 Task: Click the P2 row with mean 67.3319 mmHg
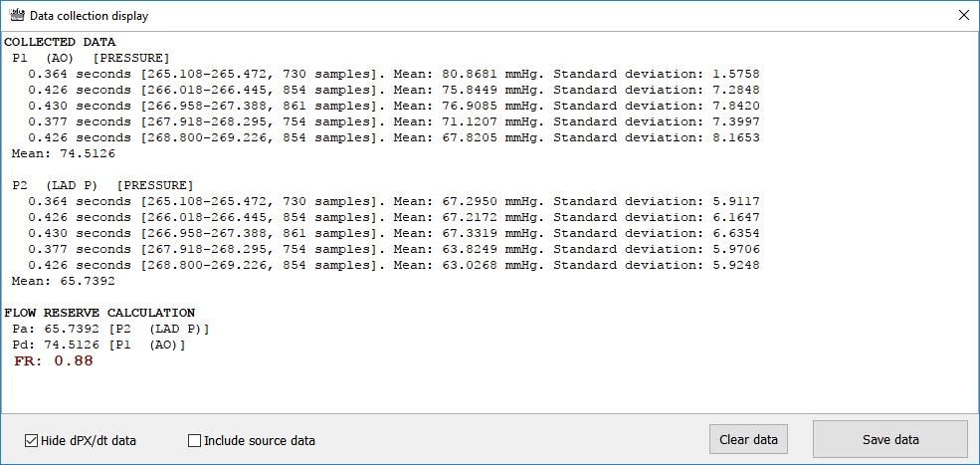tap(394, 233)
